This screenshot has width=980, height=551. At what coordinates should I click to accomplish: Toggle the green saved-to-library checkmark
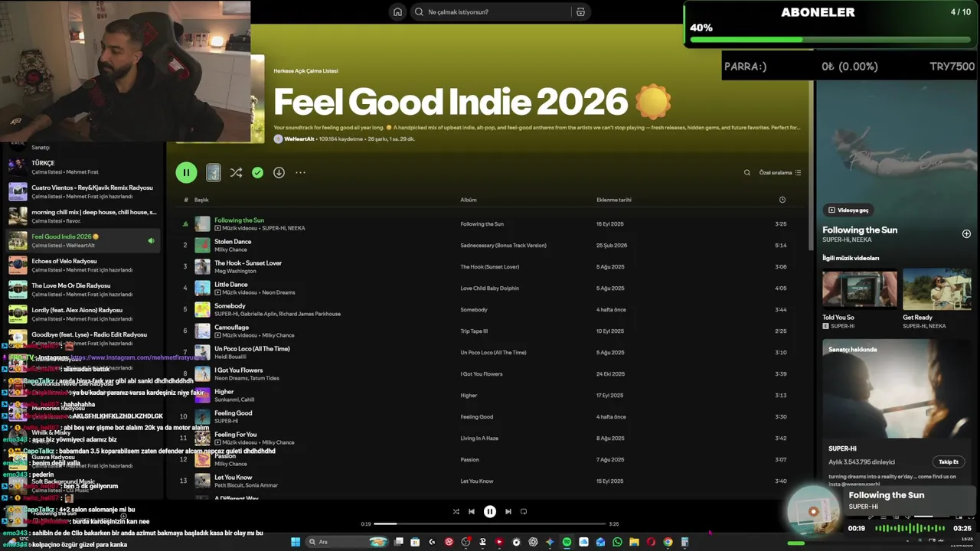(x=257, y=173)
